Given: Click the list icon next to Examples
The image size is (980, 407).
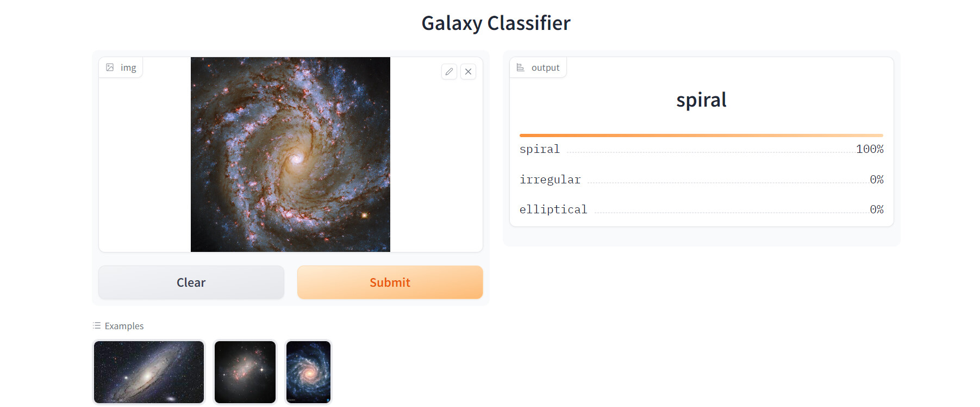Looking at the screenshot, I should click(97, 325).
